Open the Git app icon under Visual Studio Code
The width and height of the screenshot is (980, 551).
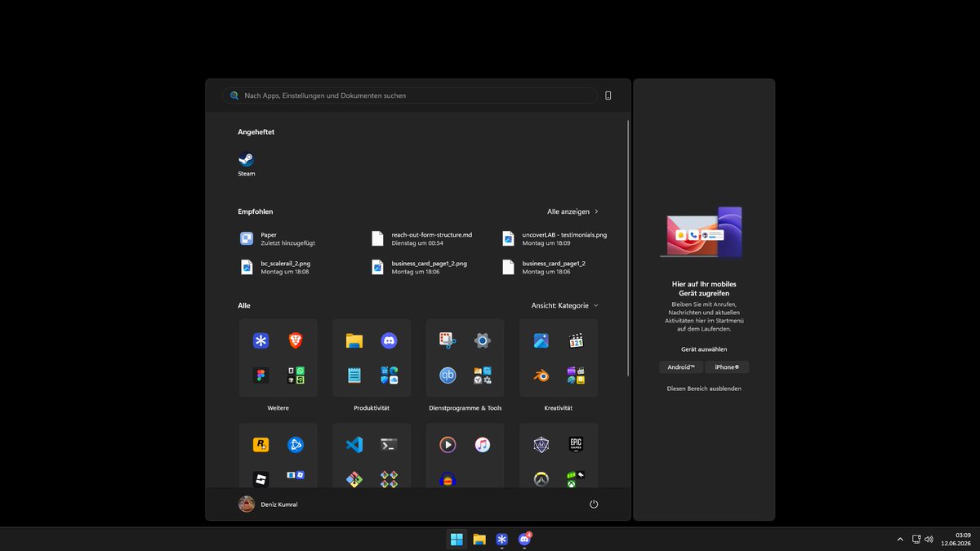[354, 479]
